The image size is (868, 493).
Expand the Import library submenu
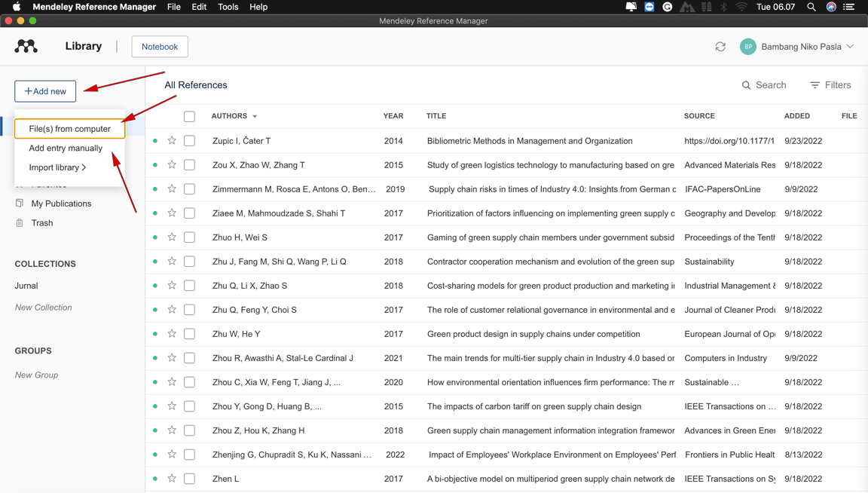[x=57, y=167]
